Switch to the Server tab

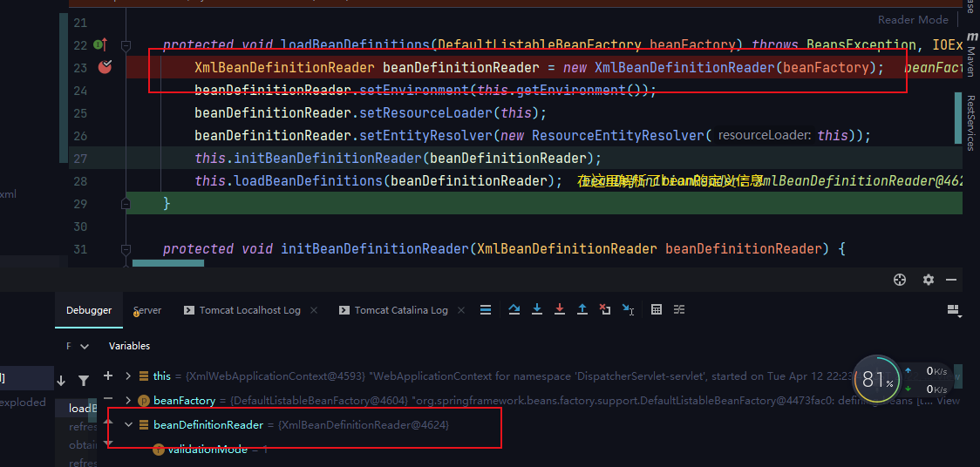[147, 310]
